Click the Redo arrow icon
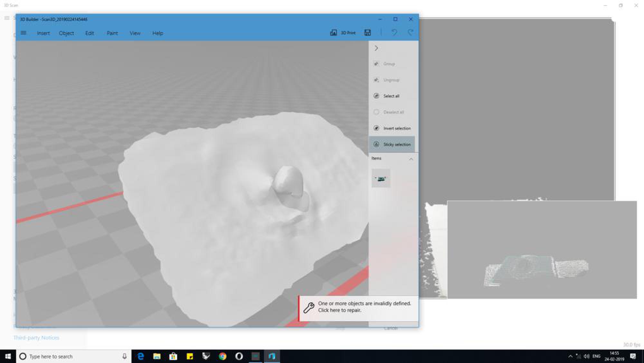The image size is (644, 363). (x=411, y=32)
